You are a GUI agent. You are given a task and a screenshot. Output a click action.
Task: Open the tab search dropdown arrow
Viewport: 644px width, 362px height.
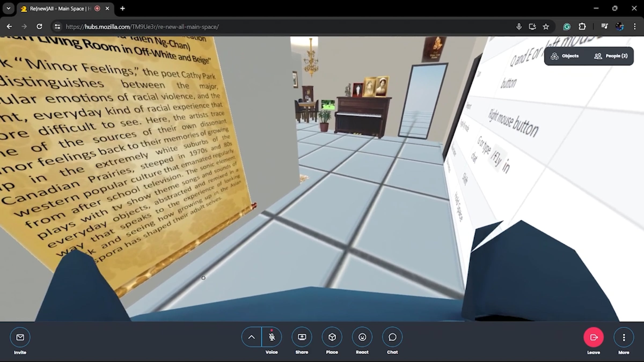click(x=9, y=9)
